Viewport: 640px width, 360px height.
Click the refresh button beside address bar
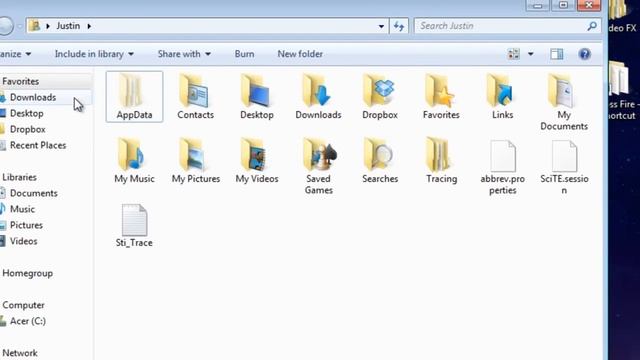[x=399, y=26]
